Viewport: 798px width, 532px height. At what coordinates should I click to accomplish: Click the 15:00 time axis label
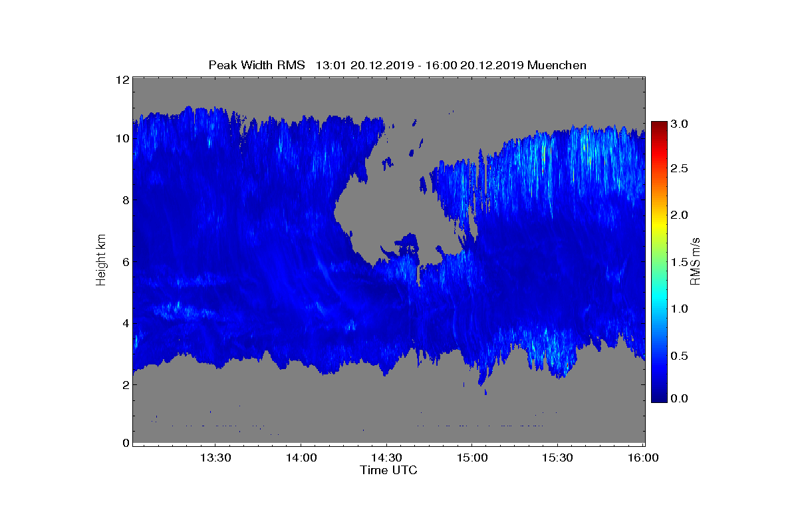(x=472, y=458)
